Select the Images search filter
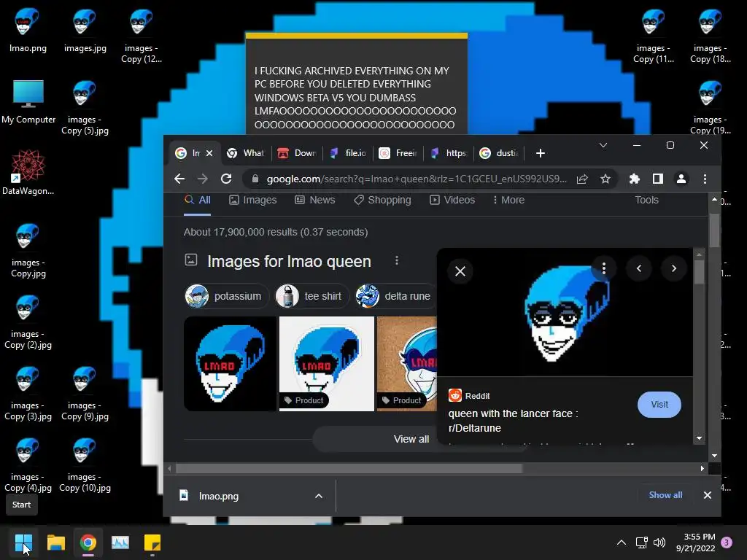The image size is (747, 560). tap(253, 201)
